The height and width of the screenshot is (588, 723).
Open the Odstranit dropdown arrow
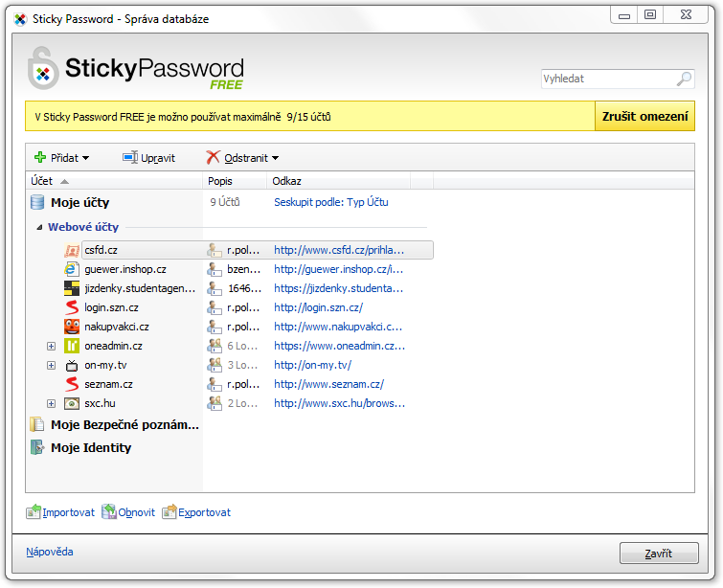tap(275, 158)
